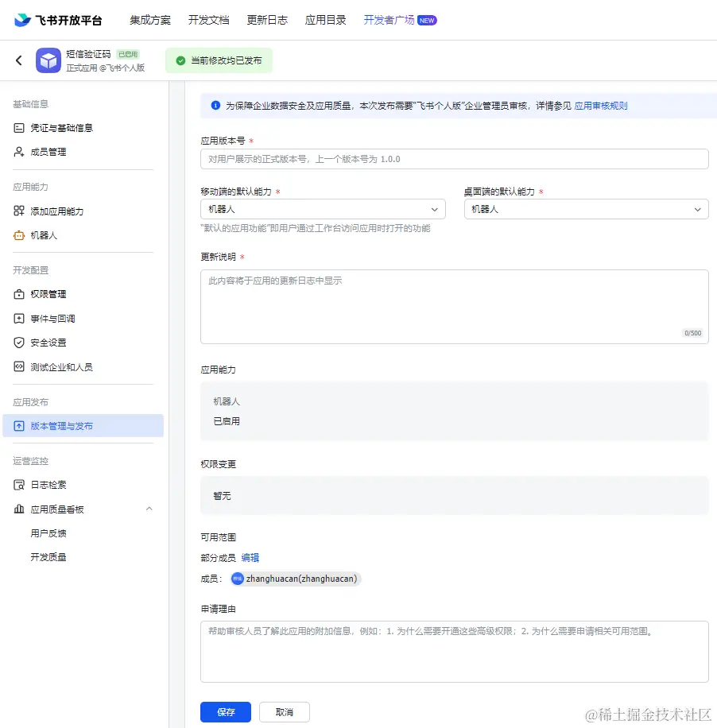717x728 pixels.
Task: Click the 申请理由 text area
Action: coord(454,652)
